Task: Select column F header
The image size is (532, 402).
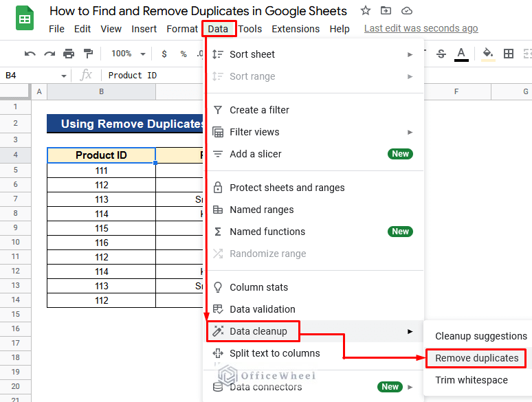Action: pos(456,91)
